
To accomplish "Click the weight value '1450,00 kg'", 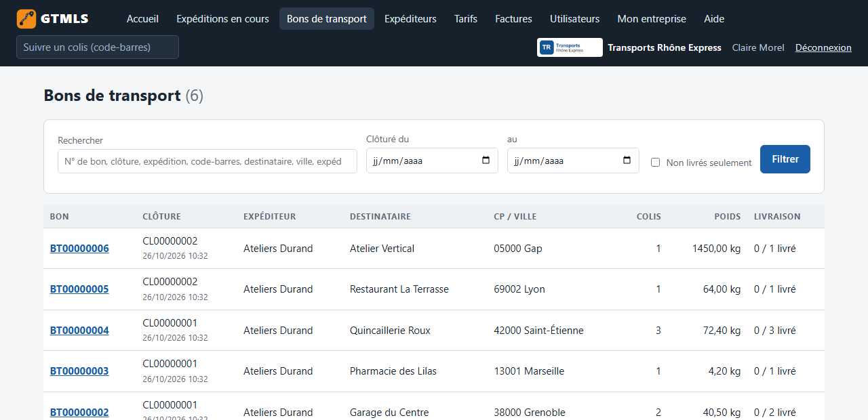I will (716, 249).
